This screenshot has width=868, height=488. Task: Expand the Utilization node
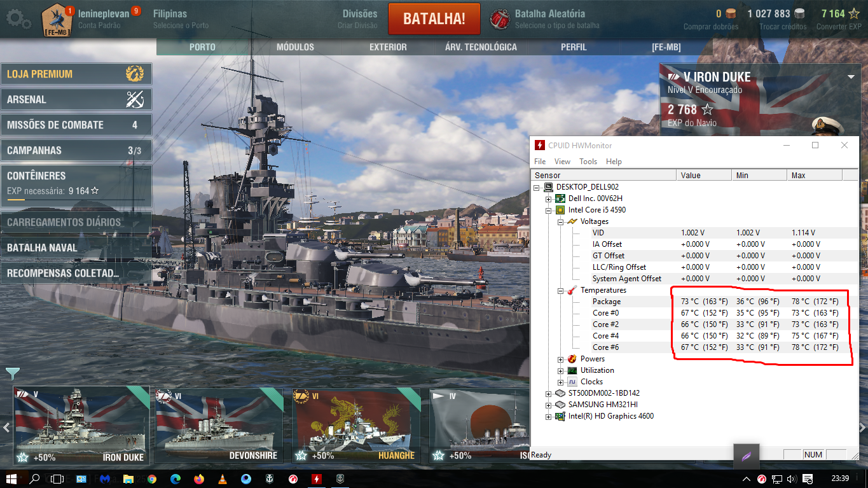(x=560, y=370)
